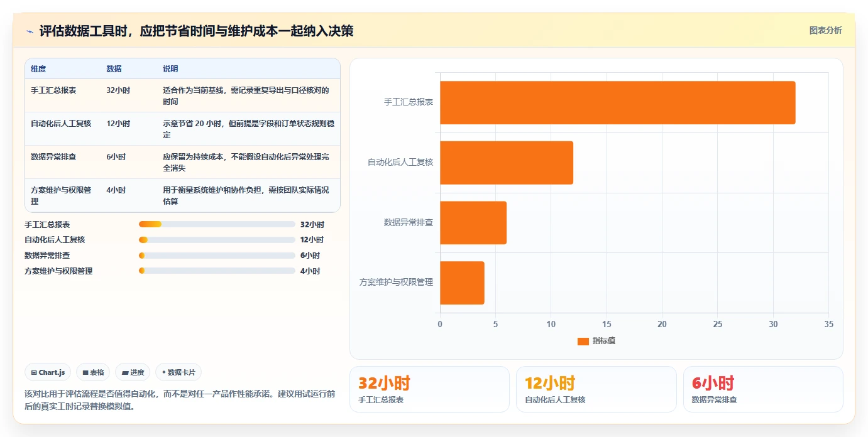
Task: Open the 12小时 自动化后人工复核 data card
Action: click(x=596, y=389)
